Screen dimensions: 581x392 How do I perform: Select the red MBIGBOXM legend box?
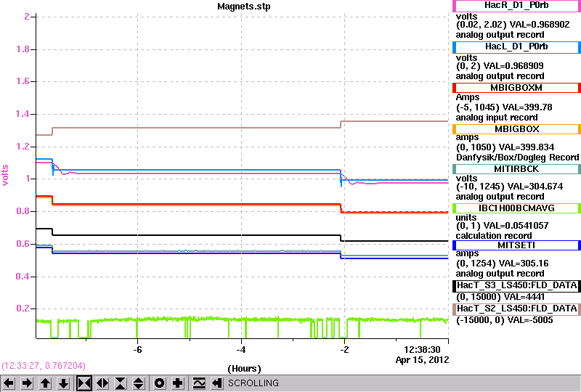click(516, 88)
